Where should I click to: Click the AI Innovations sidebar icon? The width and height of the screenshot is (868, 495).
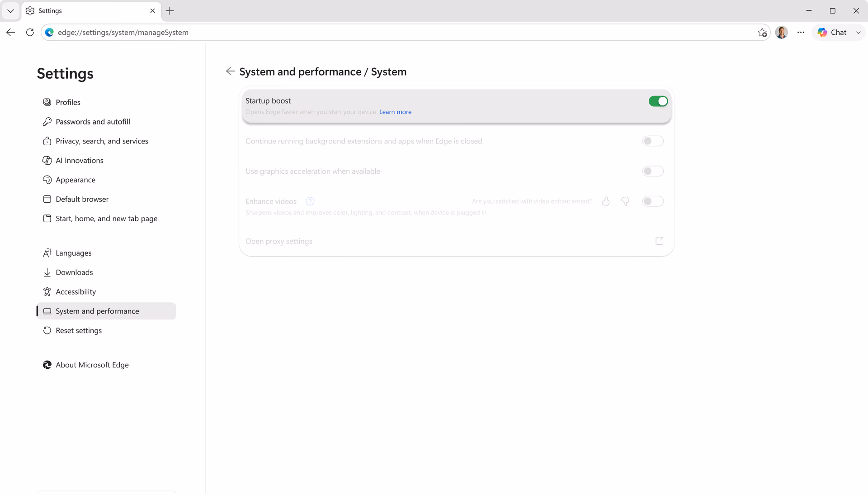(x=47, y=161)
